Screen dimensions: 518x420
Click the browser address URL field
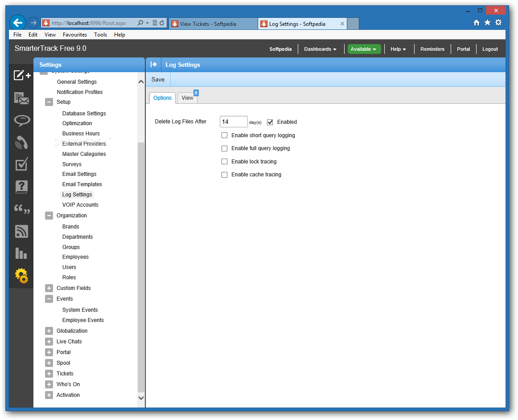coord(89,23)
